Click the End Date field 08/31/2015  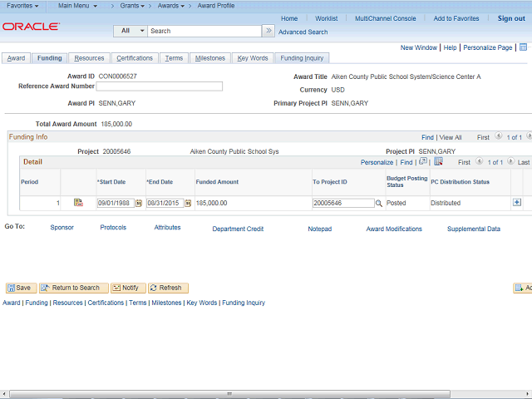click(x=165, y=203)
